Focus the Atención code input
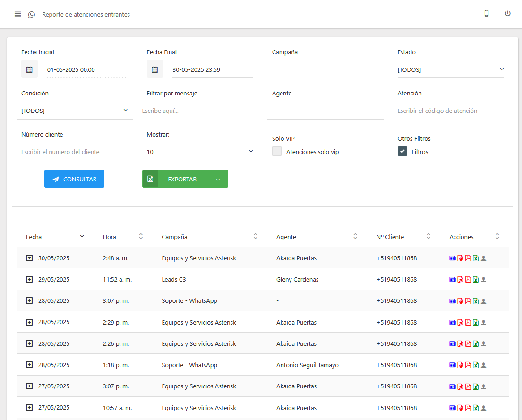The image size is (522, 420). 450,111
